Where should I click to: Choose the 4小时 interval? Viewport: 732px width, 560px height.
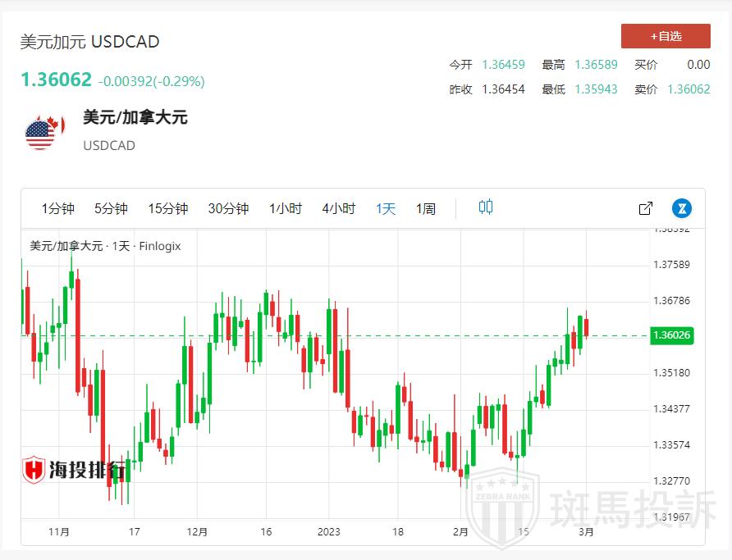click(338, 209)
